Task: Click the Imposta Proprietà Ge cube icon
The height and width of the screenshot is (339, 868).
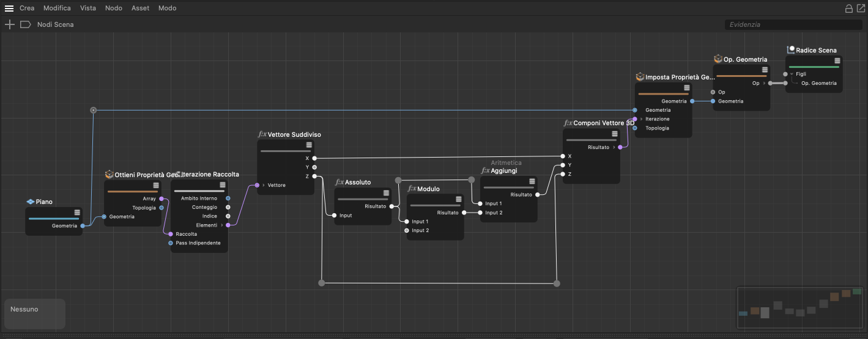Action: (x=640, y=77)
